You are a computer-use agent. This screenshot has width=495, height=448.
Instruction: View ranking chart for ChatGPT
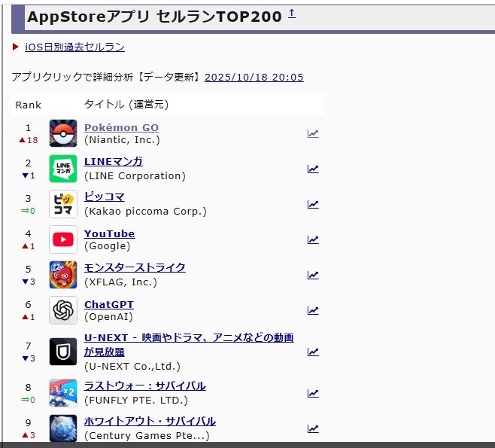point(313,310)
